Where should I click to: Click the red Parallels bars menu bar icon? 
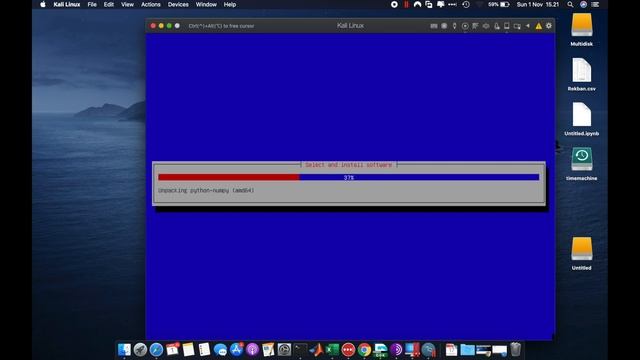[406, 4]
